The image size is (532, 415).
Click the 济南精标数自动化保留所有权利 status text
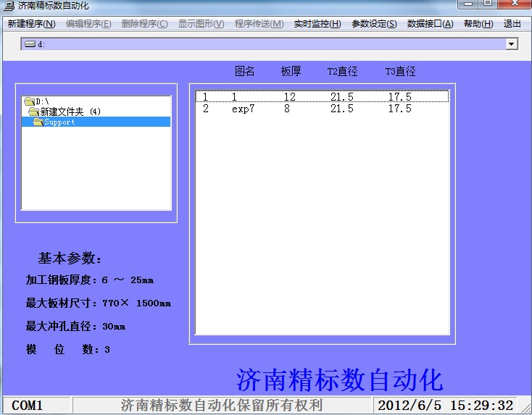click(222, 406)
